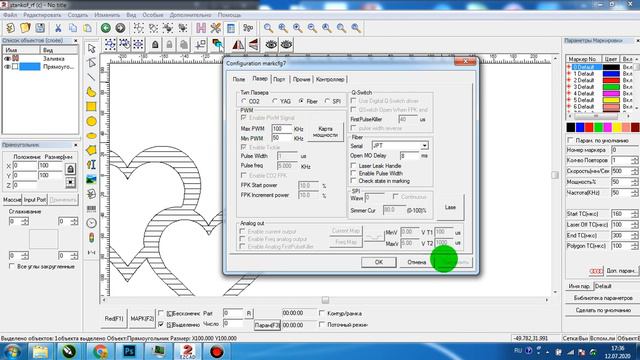The height and width of the screenshot is (360, 640).
Task: Click the save diskette icon
Action: pos(40,28)
